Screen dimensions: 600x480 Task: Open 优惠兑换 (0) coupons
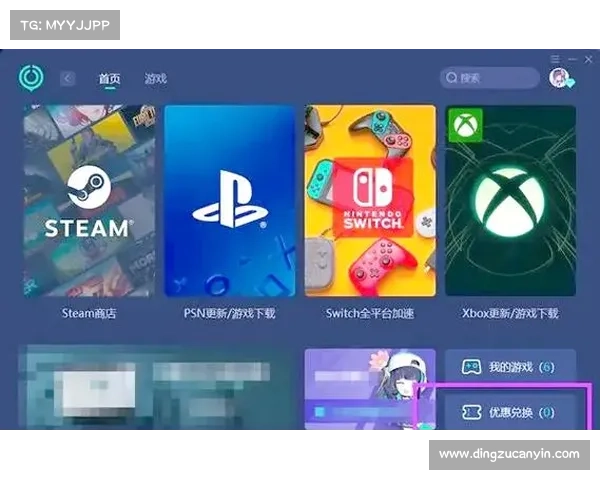pos(510,412)
